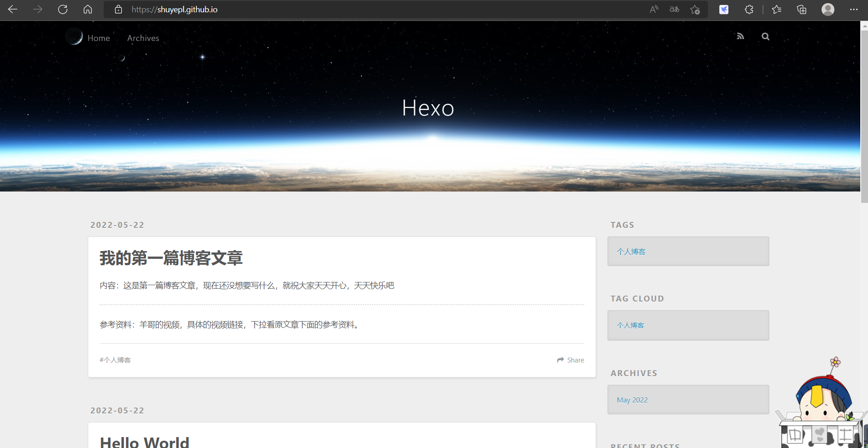Image resolution: width=868 pixels, height=448 pixels.
Task: Click the cartoon mascot widget
Action: click(821, 409)
